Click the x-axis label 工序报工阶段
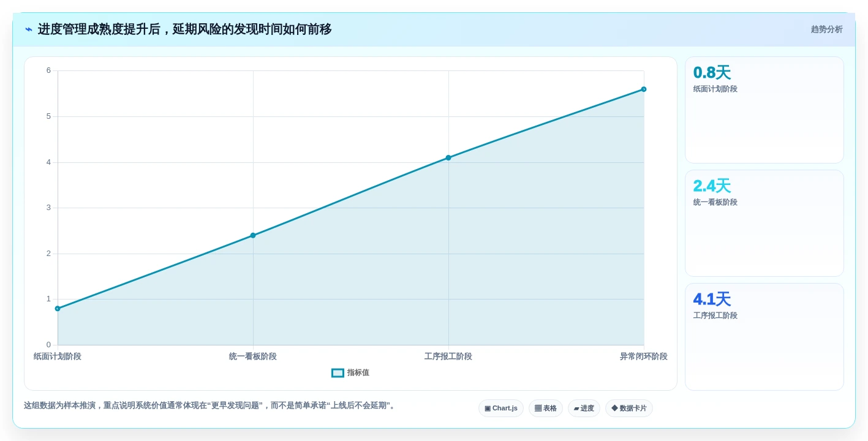The image size is (868, 441). (448, 356)
